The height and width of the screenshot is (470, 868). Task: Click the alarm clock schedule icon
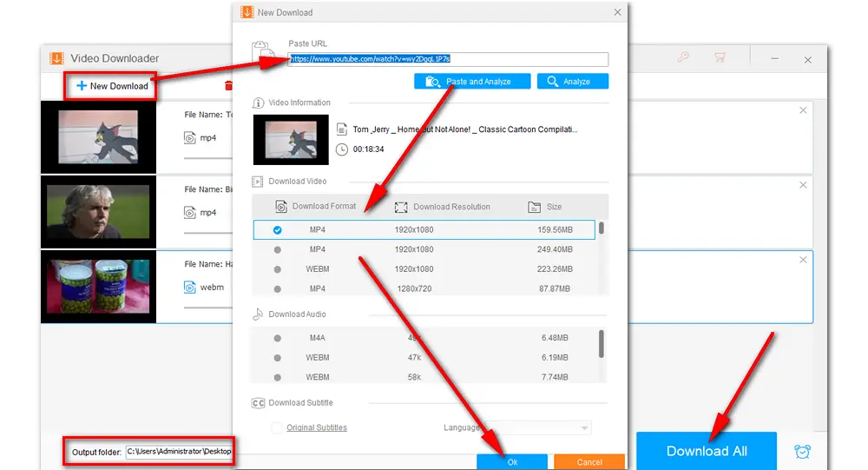click(803, 452)
